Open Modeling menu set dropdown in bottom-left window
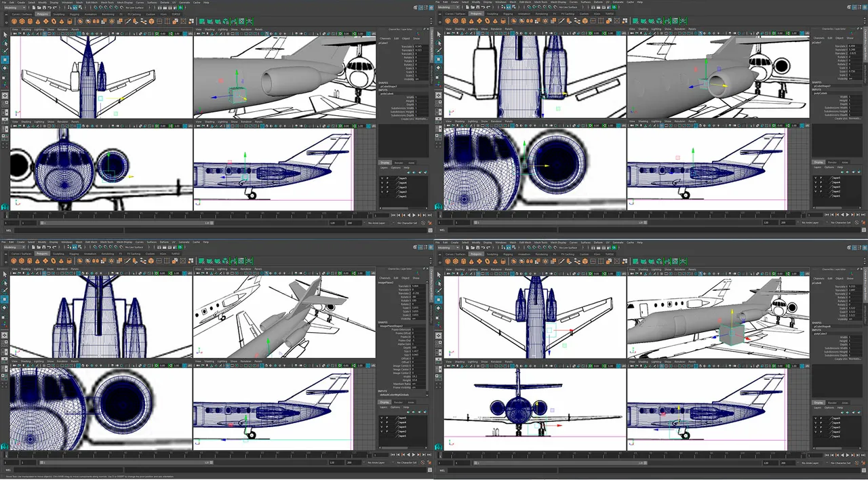868x480 pixels. pos(15,247)
